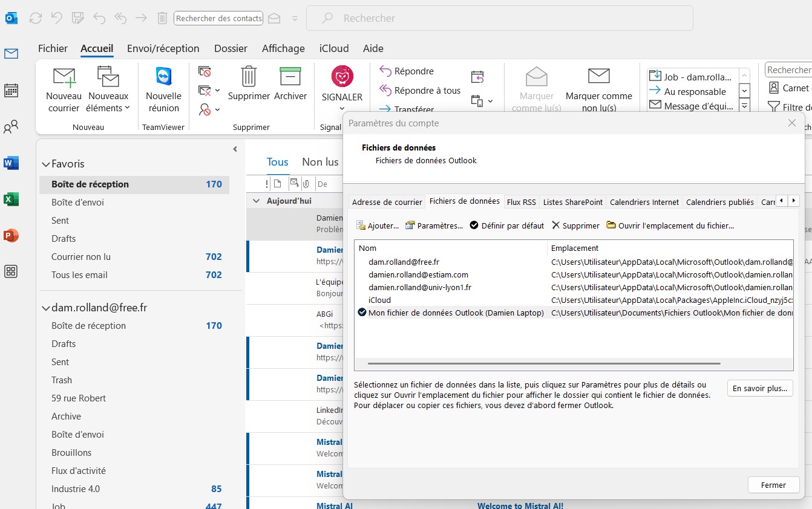This screenshot has height=509, width=812.
Task: Switch to the Adresse de courrier tab
Action: [x=387, y=202]
